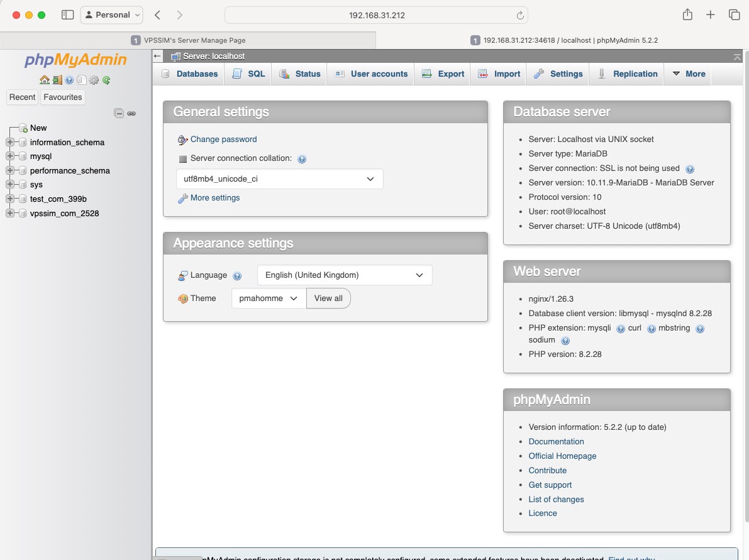Screen dimensions: 749x560
Task: Click the Contribute link
Action: click(x=547, y=470)
